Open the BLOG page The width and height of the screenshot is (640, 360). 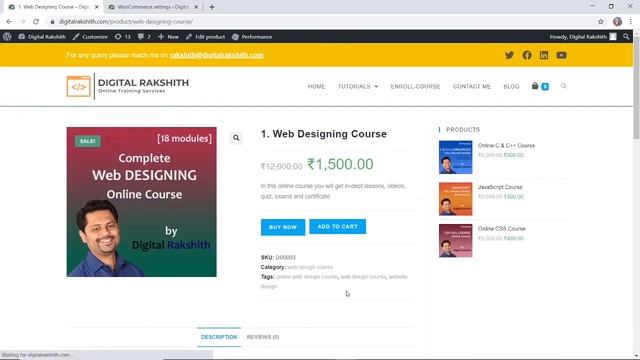coord(511,87)
